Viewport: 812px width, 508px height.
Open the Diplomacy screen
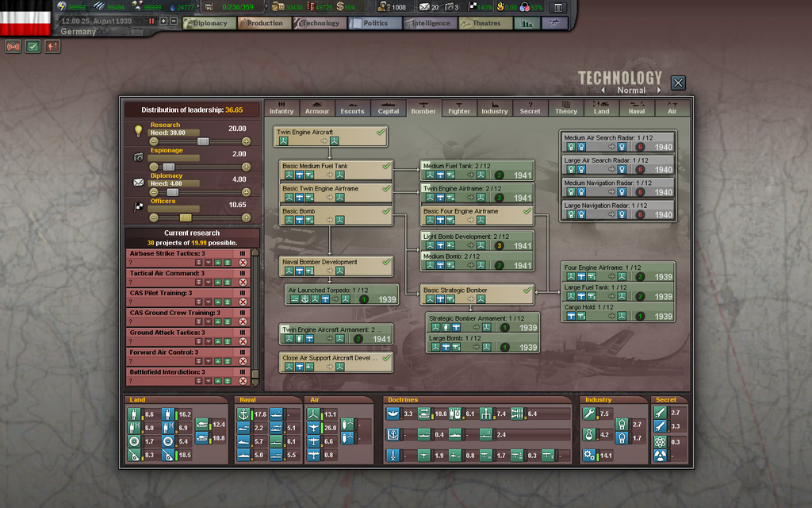click(209, 23)
